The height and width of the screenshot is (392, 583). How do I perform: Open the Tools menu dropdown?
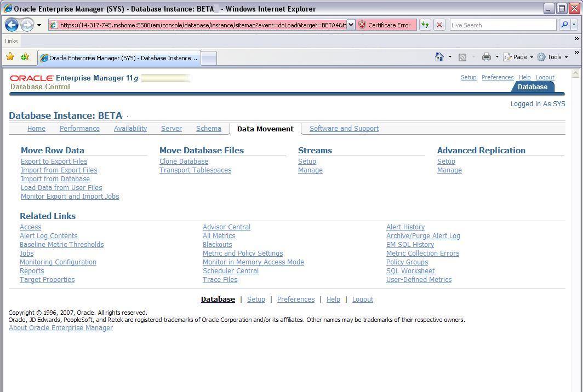click(x=553, y=57)
